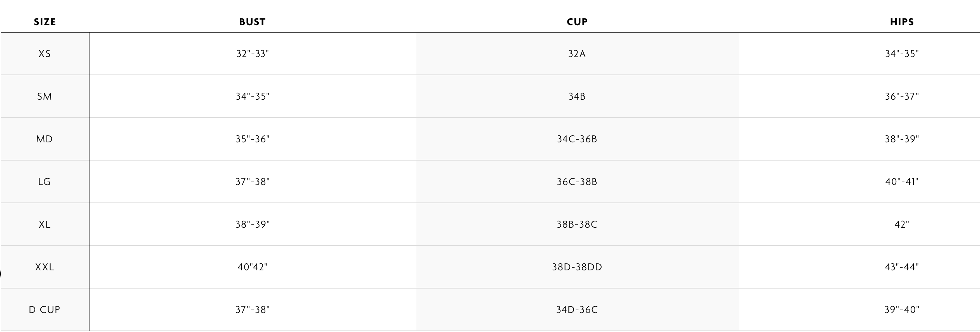
Task: Click the SIZE column header
Action: [x=45, y=22]
